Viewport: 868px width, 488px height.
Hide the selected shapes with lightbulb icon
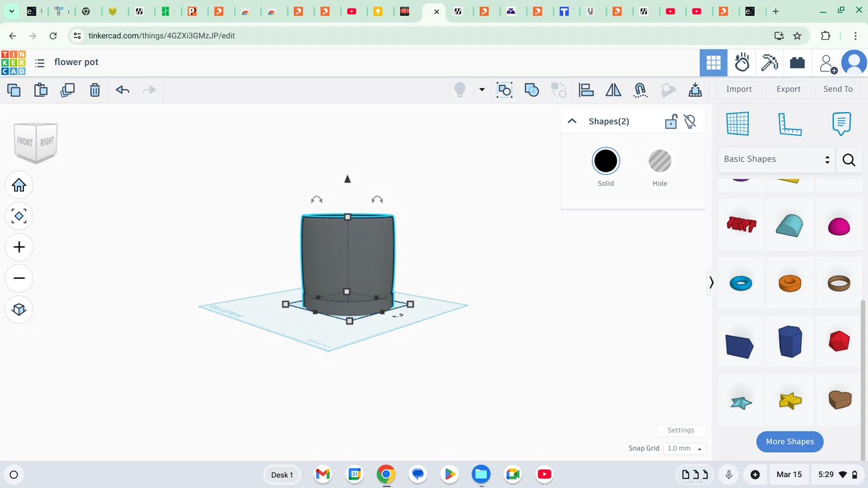tap(690, 121)
